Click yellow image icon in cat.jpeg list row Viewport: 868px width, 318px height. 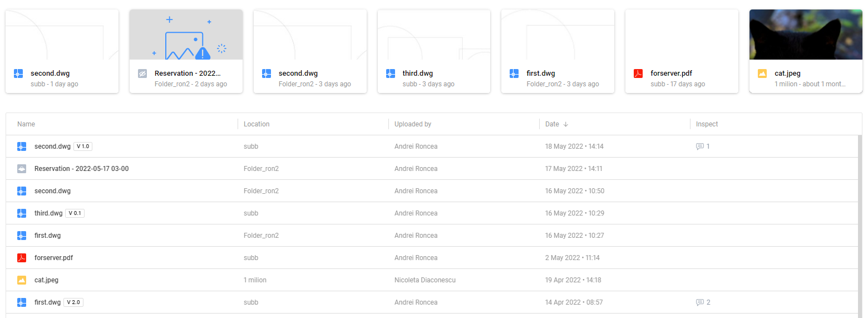tap(22, 280)
